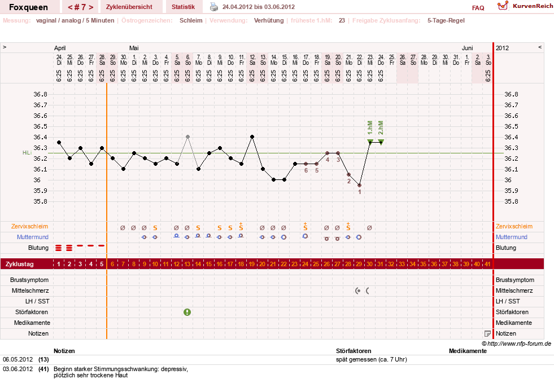Screen dimensions: 554x392
Task: Click the right Zervixschleim label
Action: pos(514,227)
